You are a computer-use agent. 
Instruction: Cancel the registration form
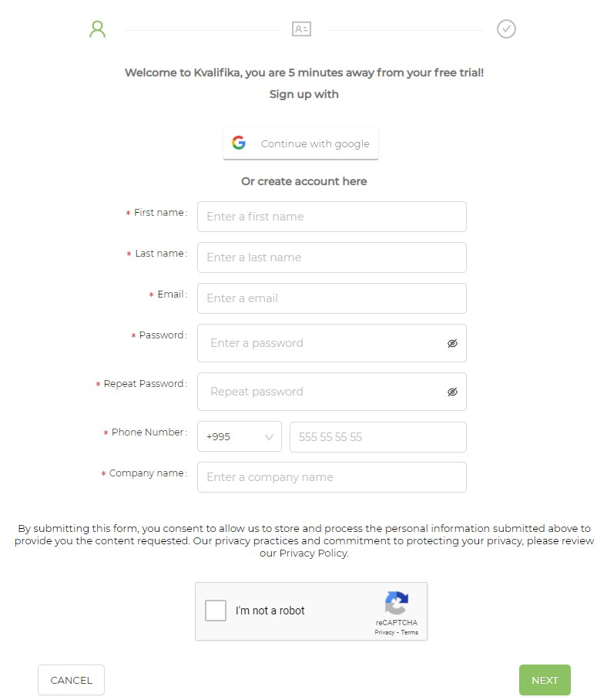point(71,680)
